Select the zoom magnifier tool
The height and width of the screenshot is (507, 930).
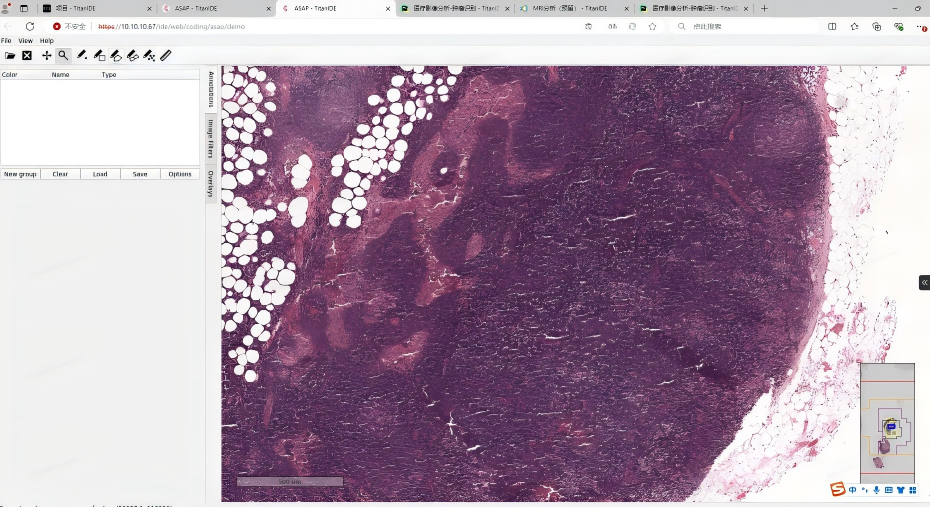[x=63, y=56]
